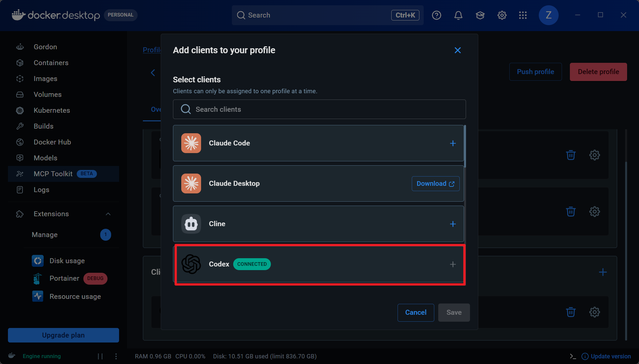
Task: Add a client with the background plus
Action: coord(603,272)
